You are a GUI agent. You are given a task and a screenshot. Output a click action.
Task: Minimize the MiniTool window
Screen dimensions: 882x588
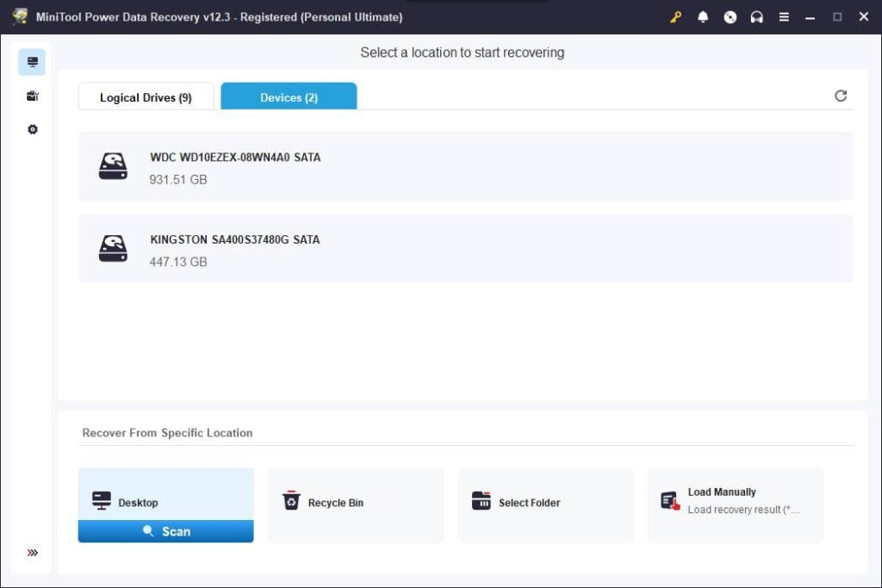point(810,17)
